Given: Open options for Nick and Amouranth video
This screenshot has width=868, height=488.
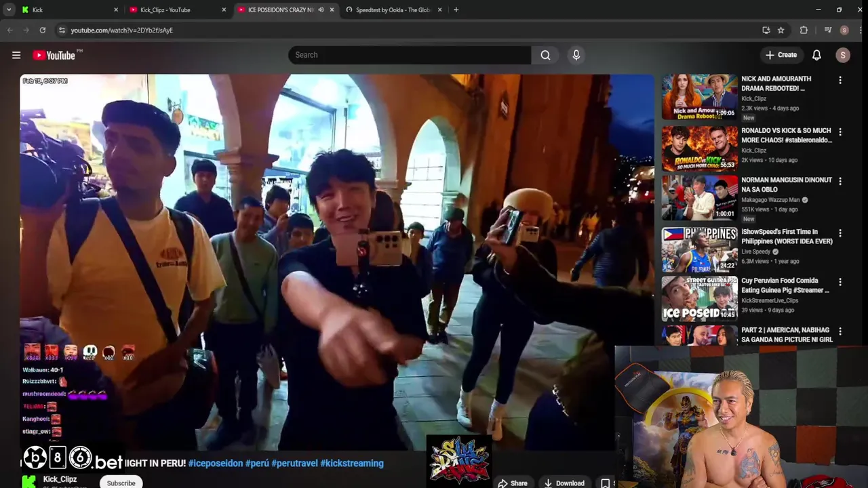Looking at the screenshot, I should coord(840,81).
